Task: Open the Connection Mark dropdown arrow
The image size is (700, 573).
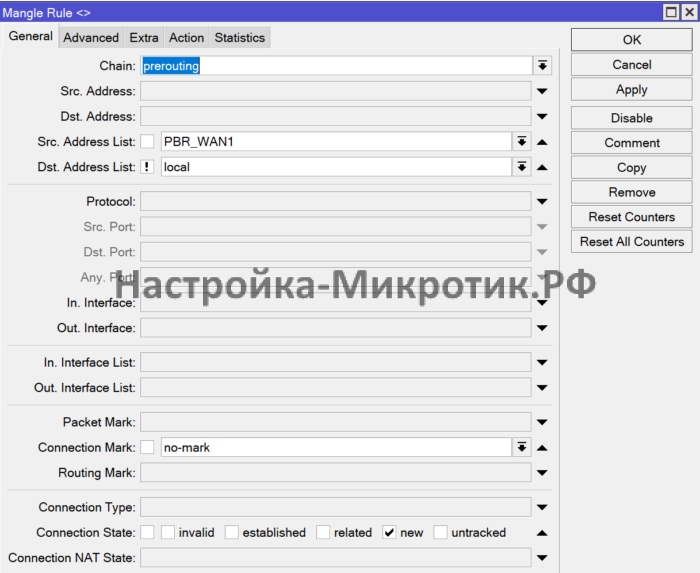Action: [x=521, y=448]
